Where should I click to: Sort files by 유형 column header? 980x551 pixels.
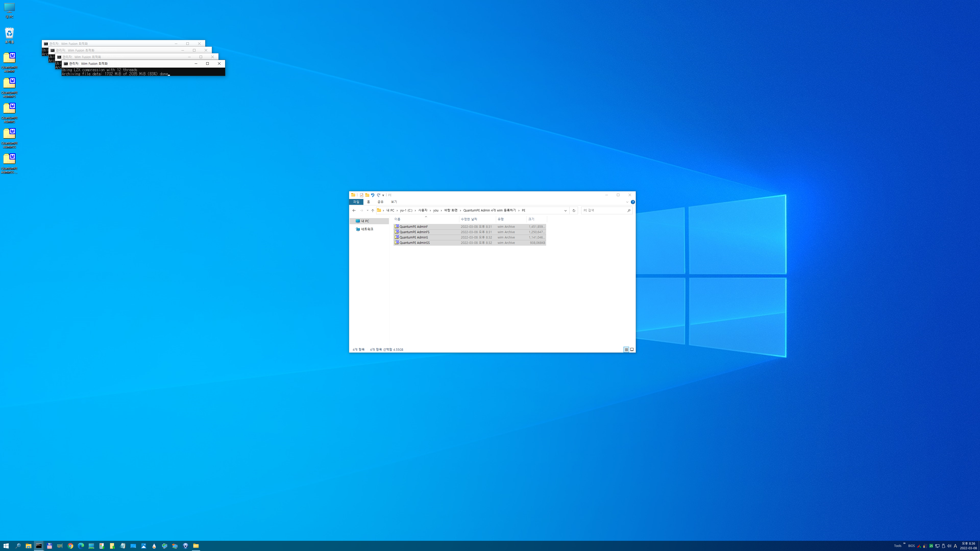tap(511, 219)
